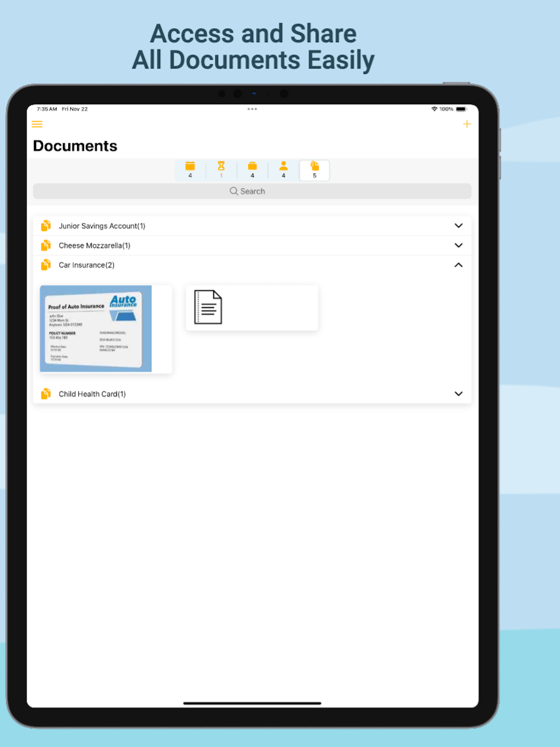The height and width of the screenshot is (747, 560).
Task: Open the generic text document thumbnail
Action: coord(252,308)
